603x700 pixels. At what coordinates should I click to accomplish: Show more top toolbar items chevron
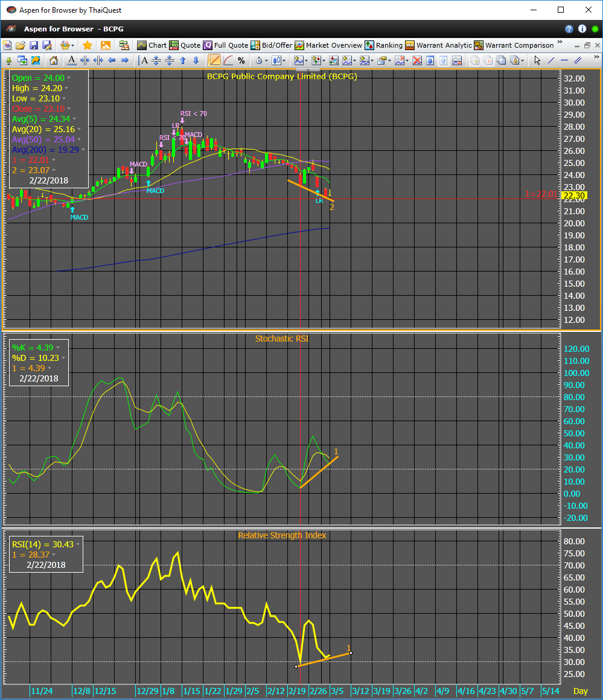pyautogui.click(x=560, y=42)
